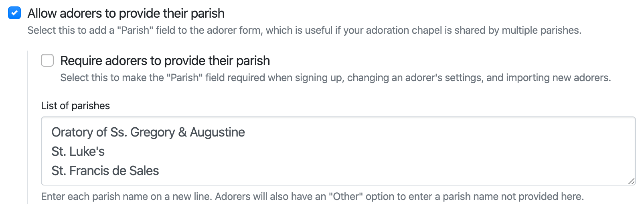Click the ampersand in the first parish name
The image size is (644, 212).
point(182,132)
